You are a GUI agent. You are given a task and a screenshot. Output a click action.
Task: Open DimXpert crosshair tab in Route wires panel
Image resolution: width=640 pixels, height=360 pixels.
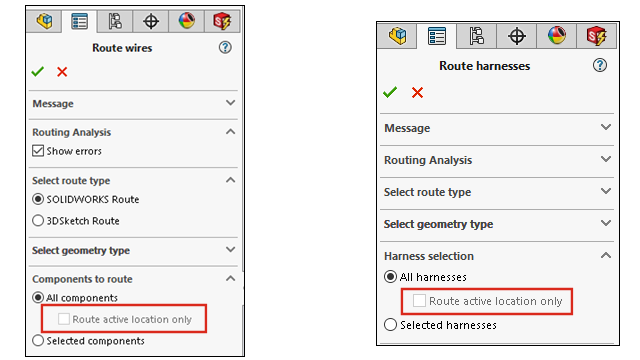pos(151,21)
